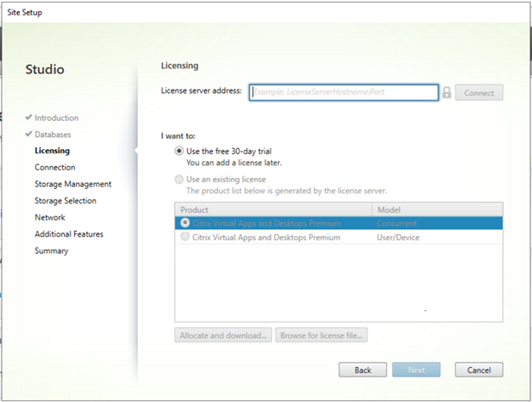The height and width of the screenshot is (402, 532).
Task: Click the lock icon beside address field
Action: 447,92
